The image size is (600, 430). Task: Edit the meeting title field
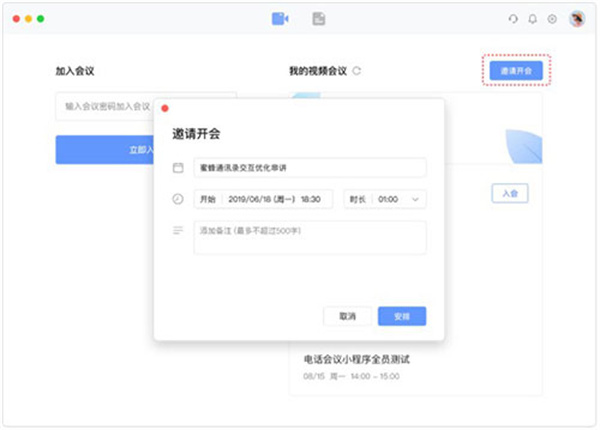[309, 168]
